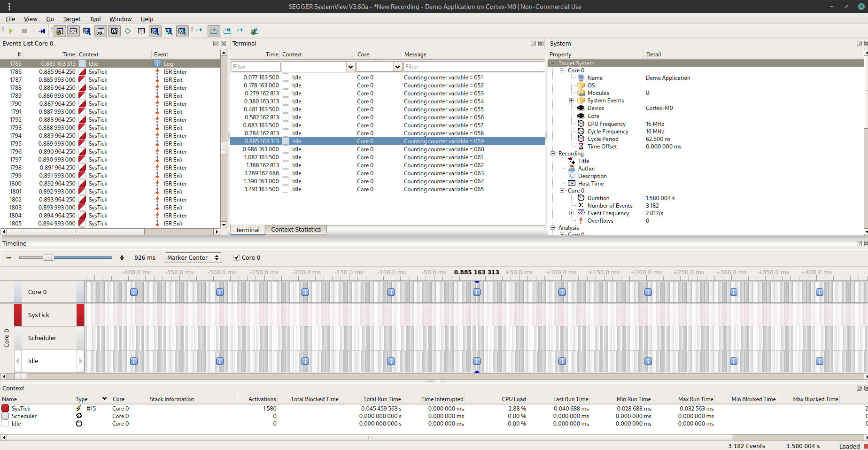Open the Target menu
Viewport: 868px width, 450px height.
(72, 19)
